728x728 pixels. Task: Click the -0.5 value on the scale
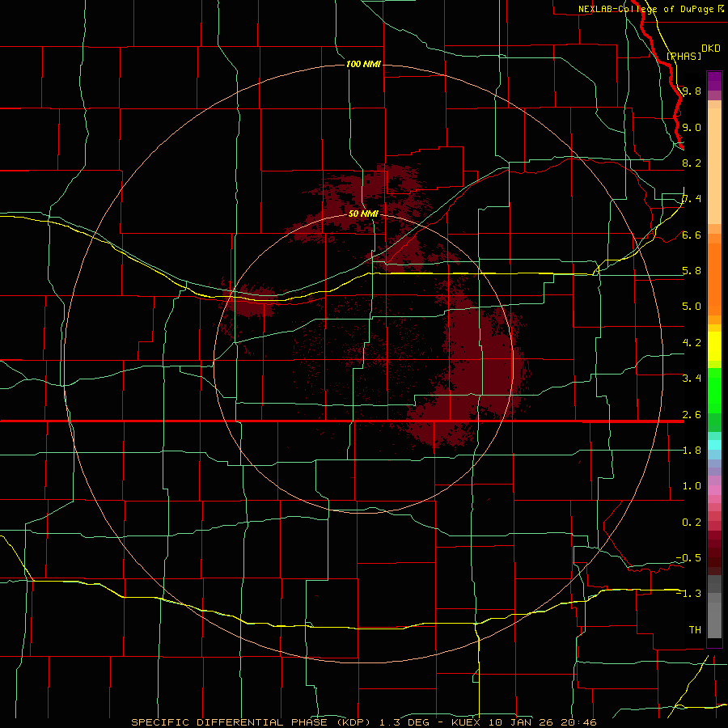(688, 557)
